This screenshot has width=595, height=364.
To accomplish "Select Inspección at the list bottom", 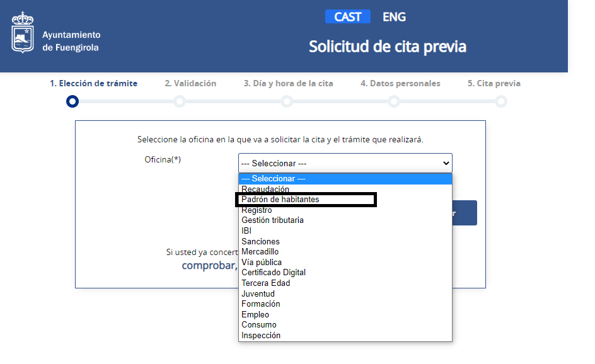I will pyautogui.click(x=261, y=336).
